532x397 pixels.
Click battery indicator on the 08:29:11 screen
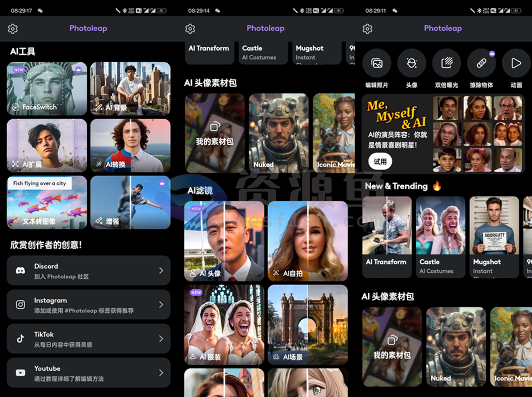[x=516, y=11]
